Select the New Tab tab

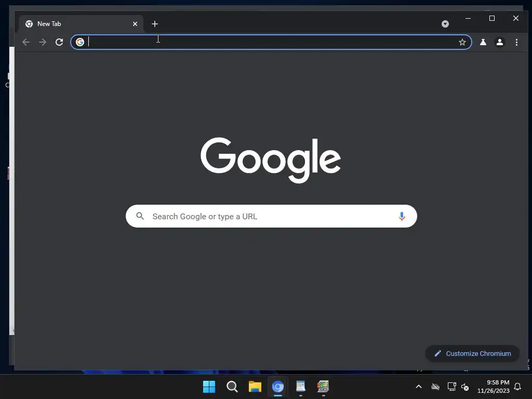(x=81, y=24)
